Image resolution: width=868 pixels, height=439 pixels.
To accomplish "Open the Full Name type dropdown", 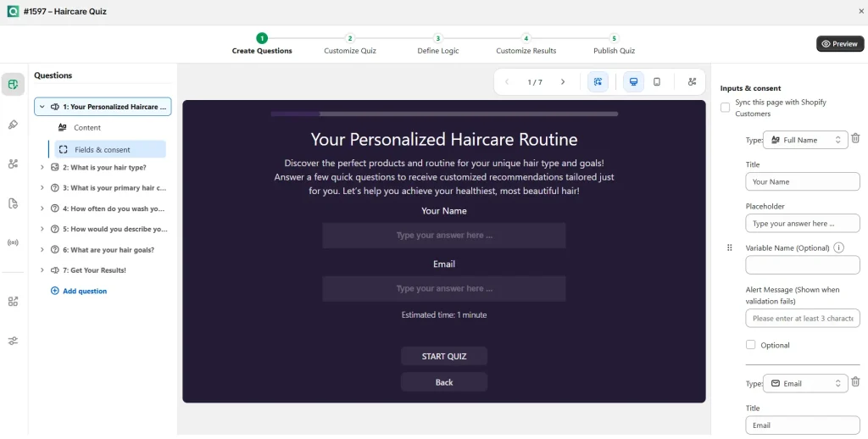I will point(805,140).
